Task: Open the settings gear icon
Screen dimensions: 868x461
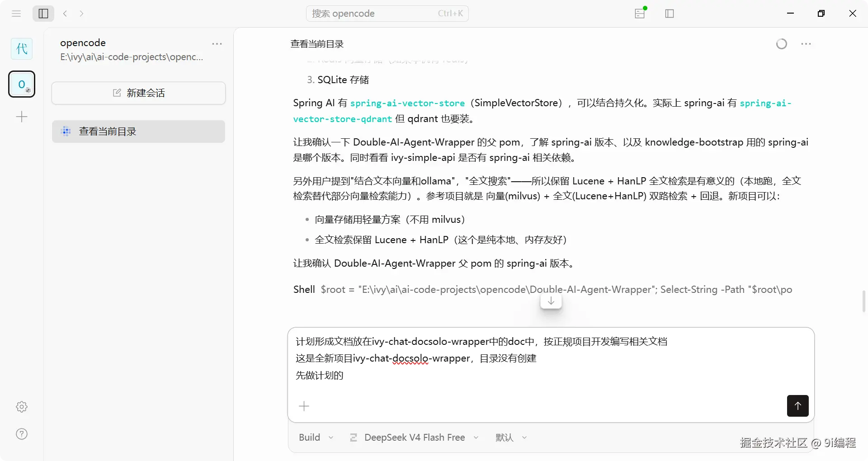Action: pyautogui.click(x=22, y=407)
